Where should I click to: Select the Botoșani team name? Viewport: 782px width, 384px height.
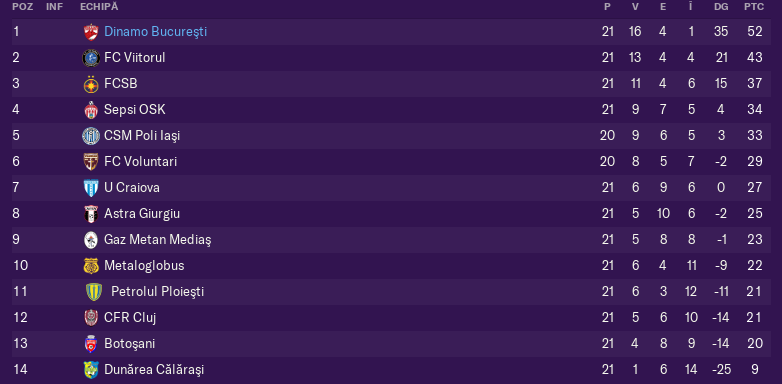point(129,344)
